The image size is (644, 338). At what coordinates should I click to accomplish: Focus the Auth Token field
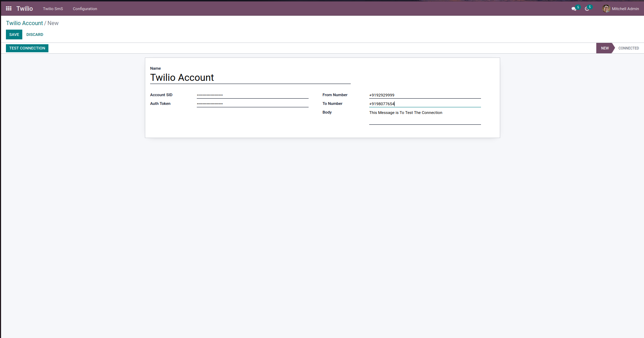253,103
